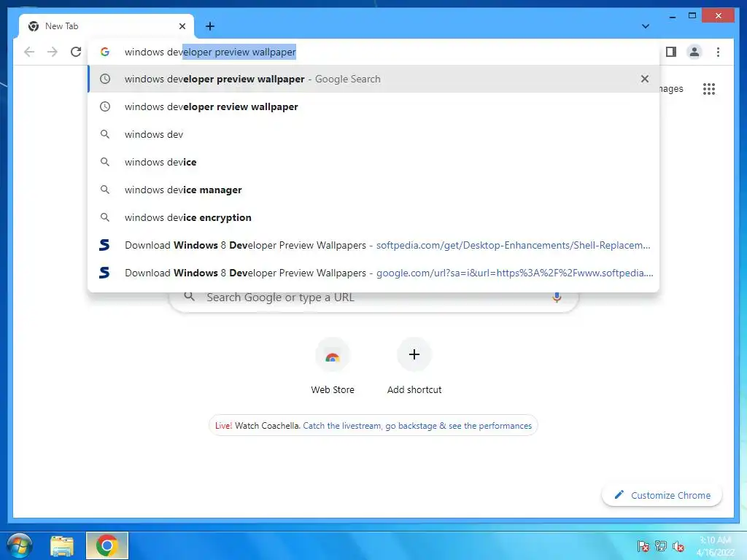Click the Chrome taskbar icon
This screenshot has height=560, width=747.
pos(107,545)
